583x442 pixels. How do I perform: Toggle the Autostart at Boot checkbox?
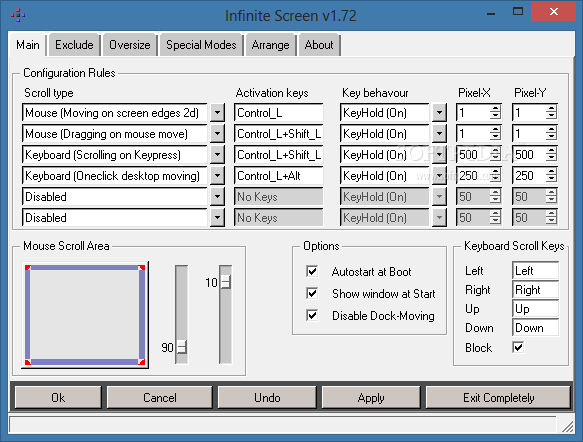pyautogui.click(x=312, y=271)
